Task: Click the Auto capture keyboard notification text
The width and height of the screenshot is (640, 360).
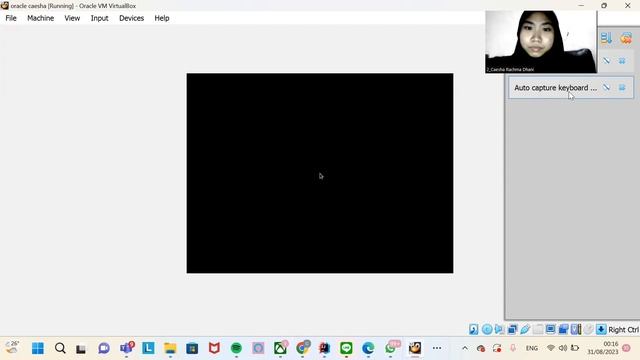Action: (x=556, y=88)
